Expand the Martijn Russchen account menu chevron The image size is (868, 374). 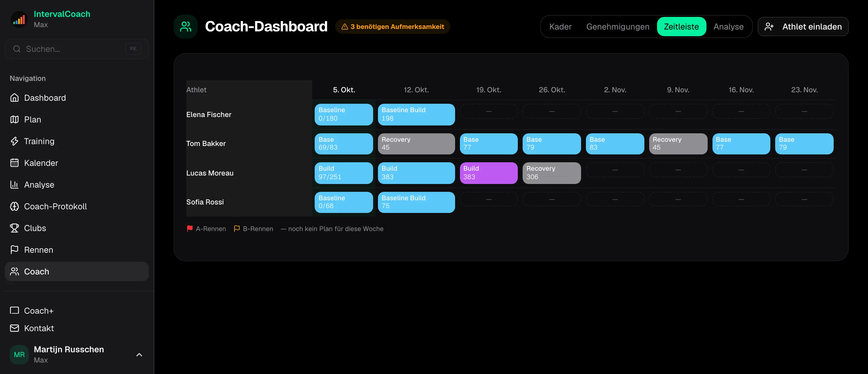pyautogui.click(x=139, y=354)
